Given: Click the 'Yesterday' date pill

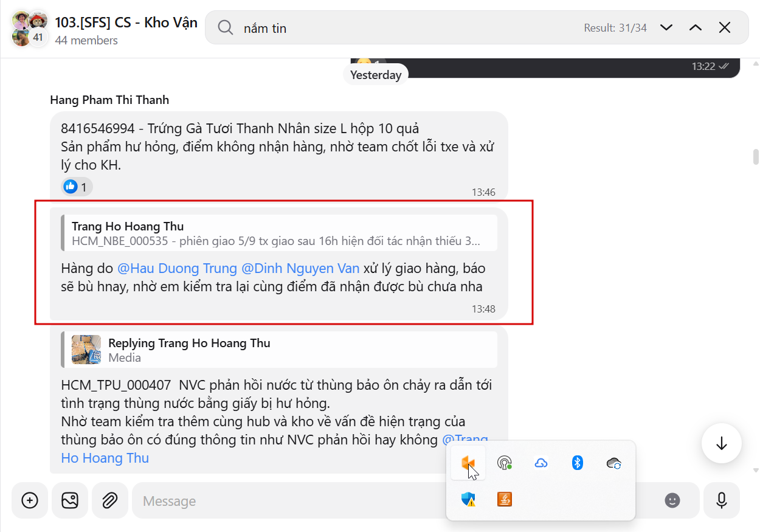Looking at the screenshot, I should 376,75.
